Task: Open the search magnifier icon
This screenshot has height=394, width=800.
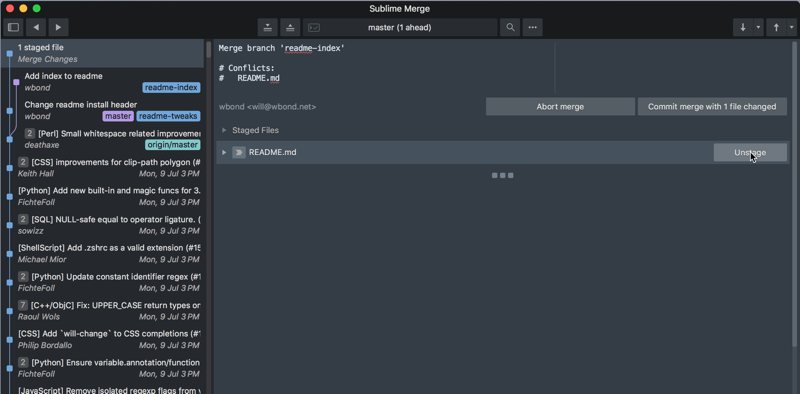Action: point(510,28)
